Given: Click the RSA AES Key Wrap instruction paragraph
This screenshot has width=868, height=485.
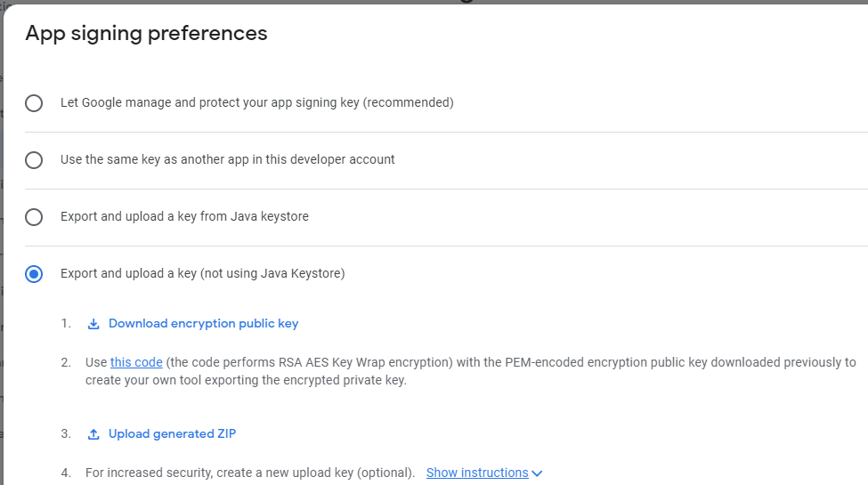Looking at the screenshot, I should point(471,371).
